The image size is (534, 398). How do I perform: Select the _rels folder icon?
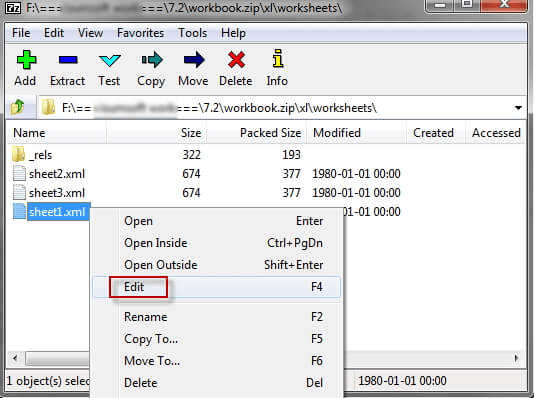(x=18, y=154)
